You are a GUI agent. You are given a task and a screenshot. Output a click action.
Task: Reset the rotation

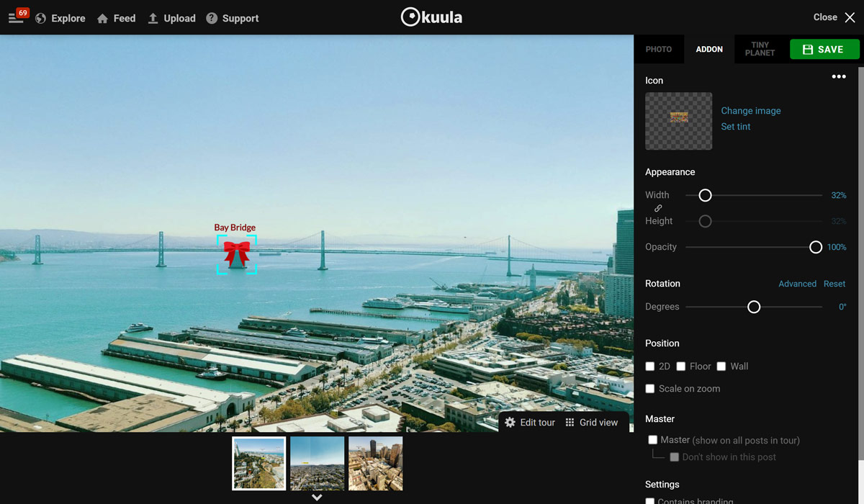[834, 284]
